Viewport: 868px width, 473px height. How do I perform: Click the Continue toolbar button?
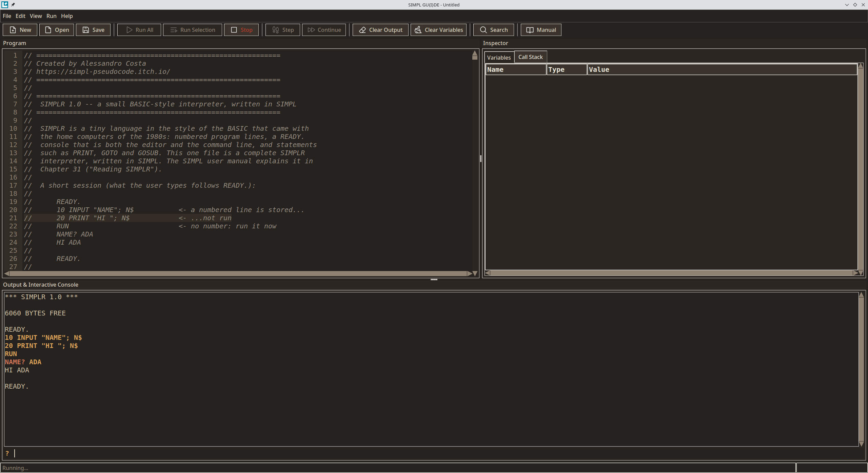[324, 30]
